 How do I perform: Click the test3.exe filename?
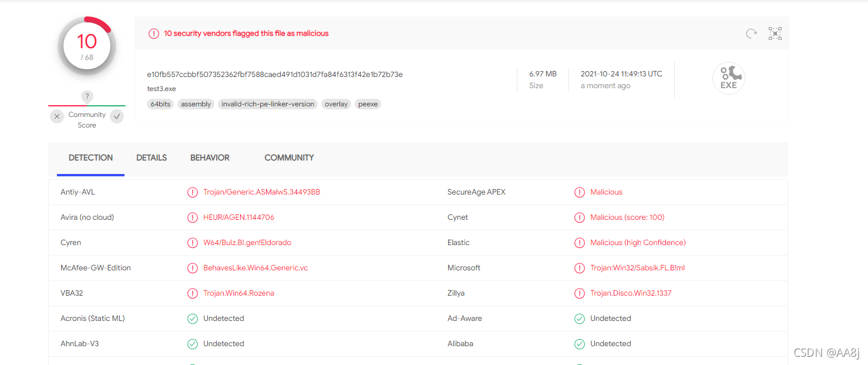[x=162, y=89]
